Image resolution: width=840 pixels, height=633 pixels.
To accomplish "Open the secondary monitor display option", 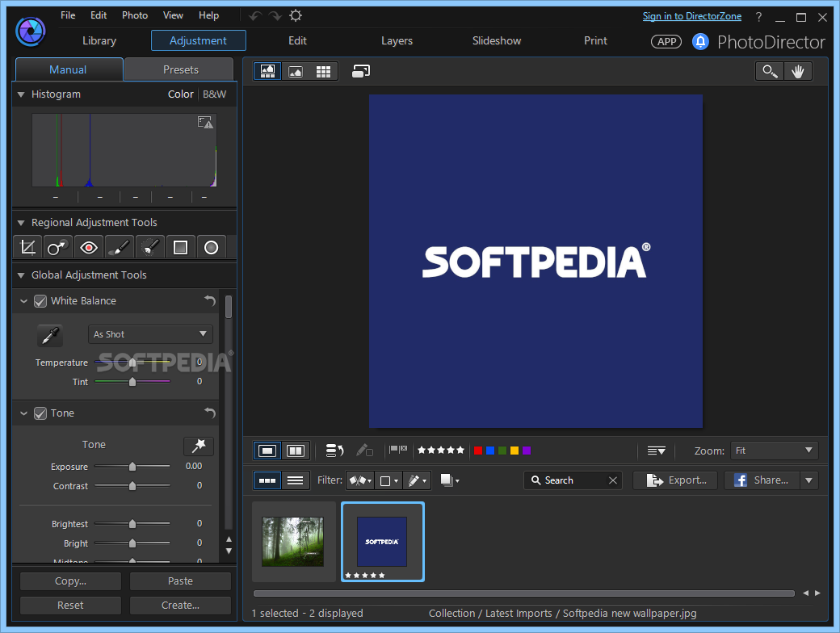I will (x=361, y=71).
